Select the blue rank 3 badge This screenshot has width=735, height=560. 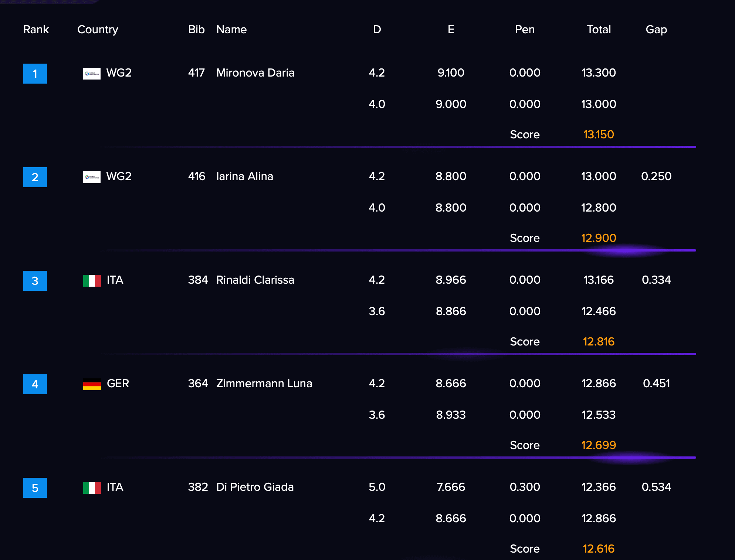click(x=35, y=281)
